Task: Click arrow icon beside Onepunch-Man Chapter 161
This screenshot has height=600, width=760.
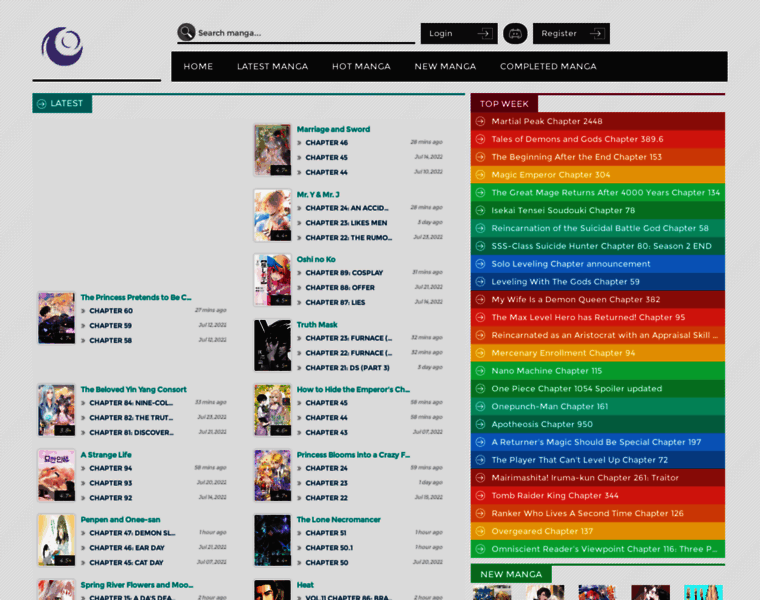Action: [x=480, y=406]
